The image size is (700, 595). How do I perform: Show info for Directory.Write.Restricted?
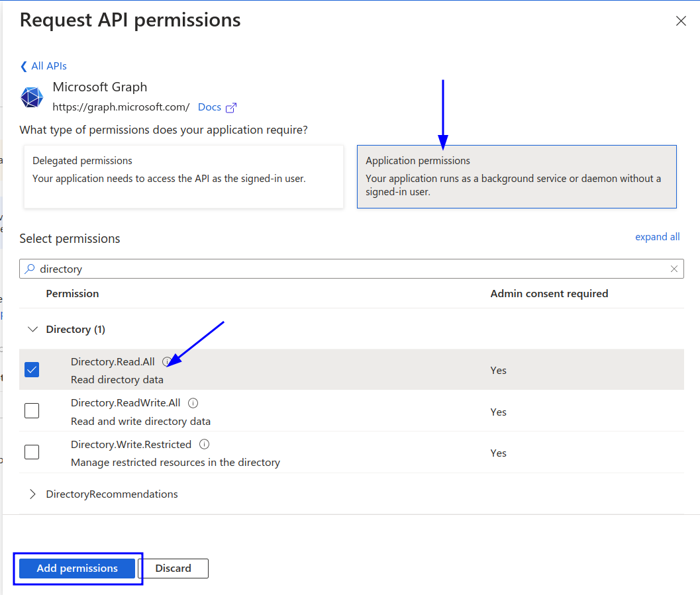[204, 444]
